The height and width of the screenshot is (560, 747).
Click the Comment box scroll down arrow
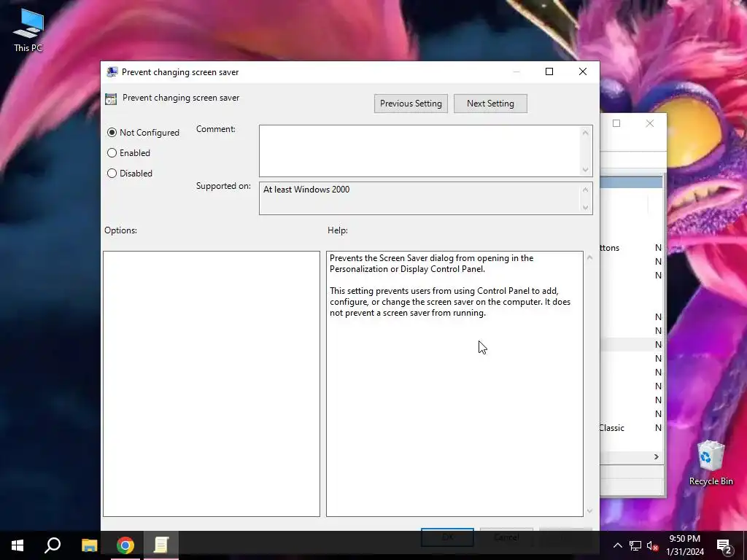586,169
